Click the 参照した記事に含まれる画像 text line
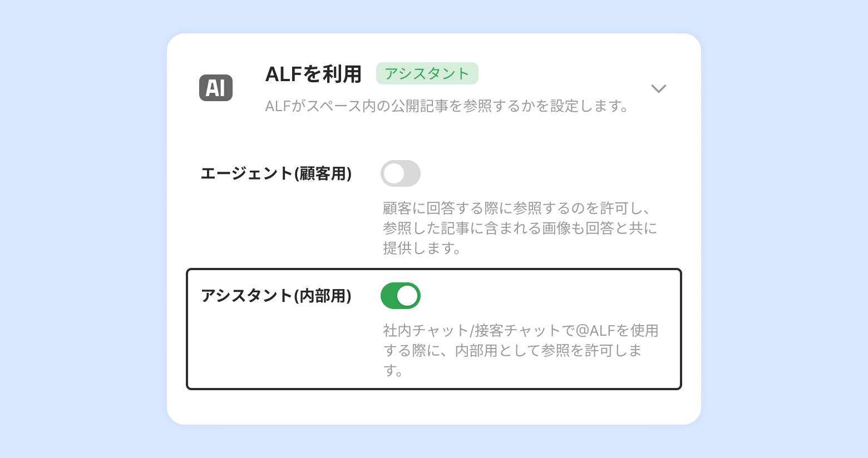 520,228
